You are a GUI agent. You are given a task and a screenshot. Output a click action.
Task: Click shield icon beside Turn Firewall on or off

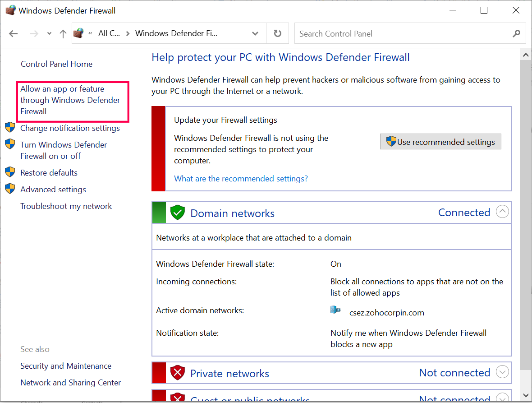click(10, 144)
